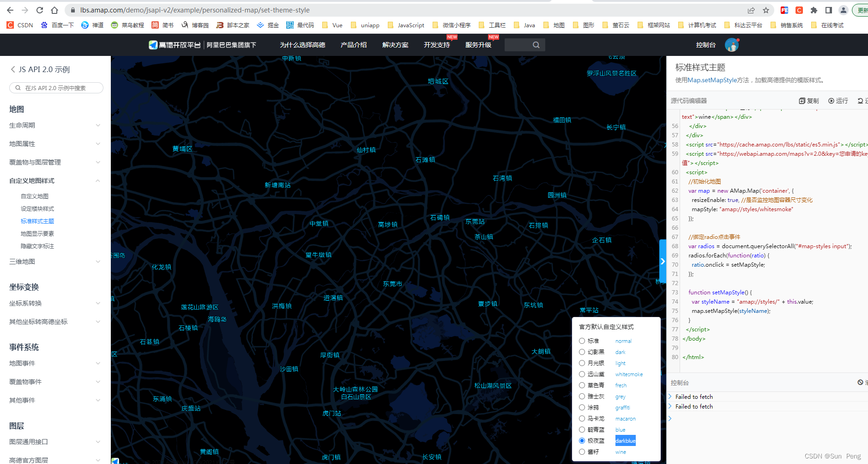This screenshot has width=868, height=464.
Task: Expand the 覆盖物事件 section
Action: point(55,382)
